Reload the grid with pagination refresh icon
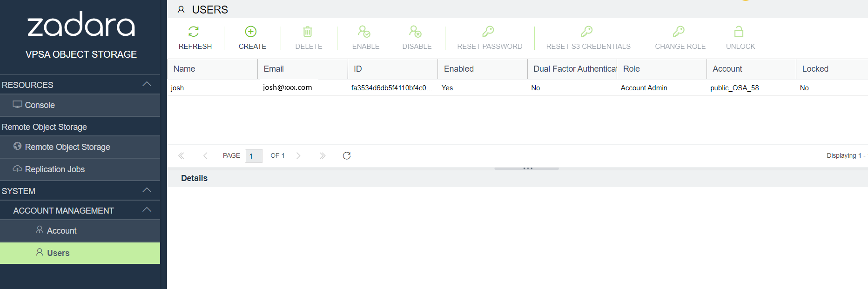This screenshot has height=289, width=868. pos(347,155)
